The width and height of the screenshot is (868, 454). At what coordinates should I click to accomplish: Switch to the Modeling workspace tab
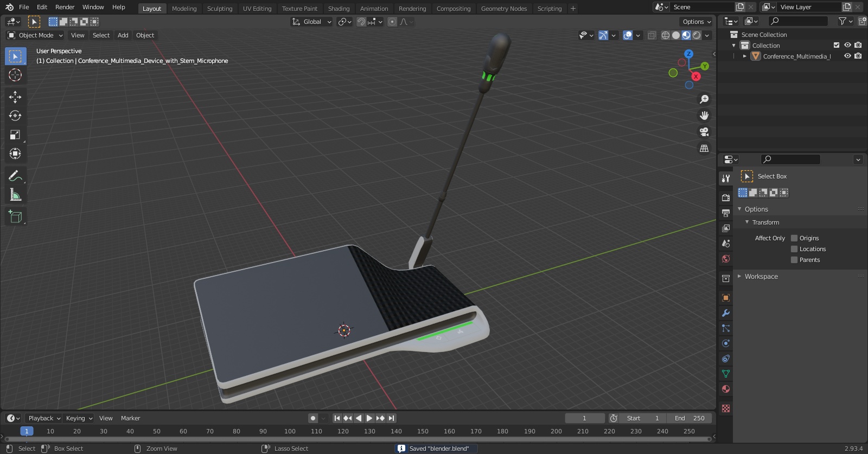click(184, 9)
